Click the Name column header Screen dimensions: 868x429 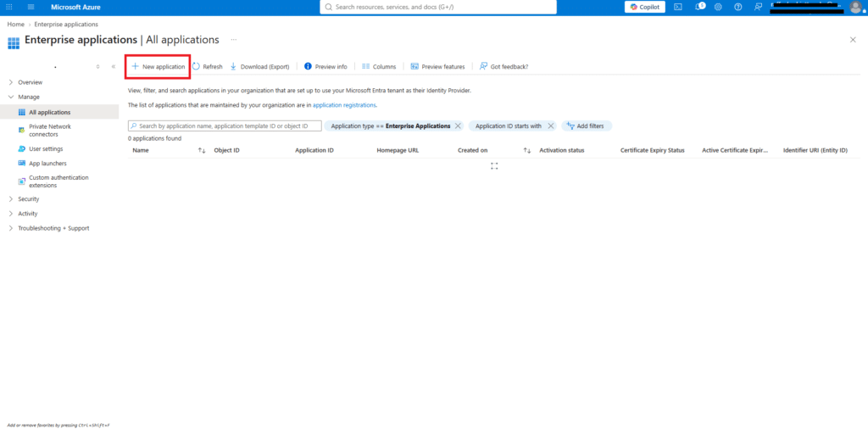pos(141,151)
